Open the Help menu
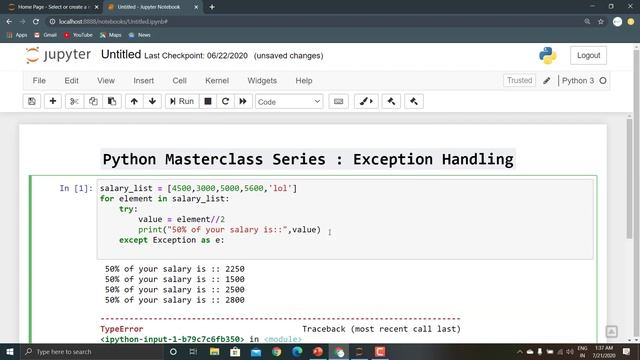 click(x=304, y=81)
